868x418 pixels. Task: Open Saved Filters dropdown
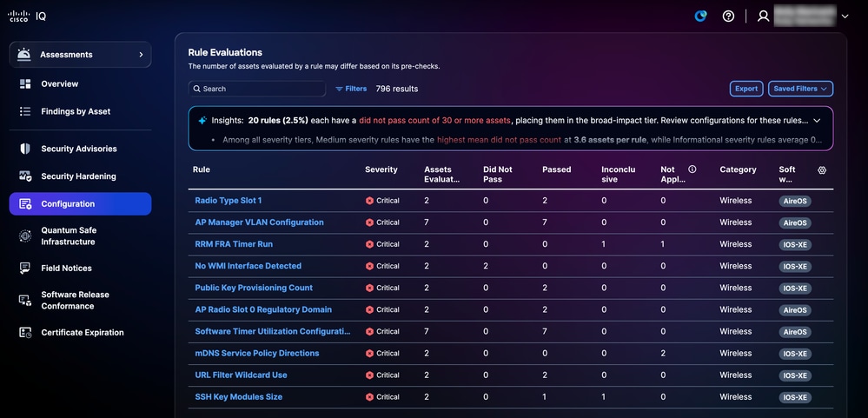800,89
